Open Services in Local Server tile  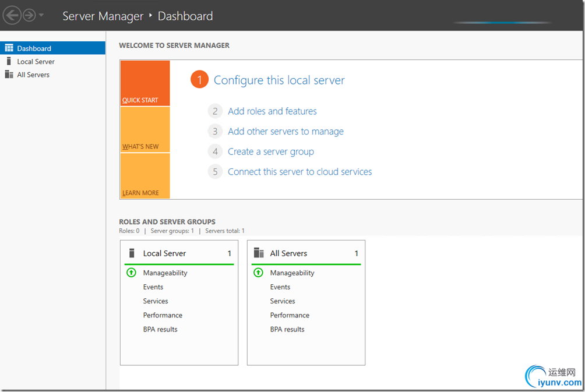pyautogui.click(x=156, y=301)
